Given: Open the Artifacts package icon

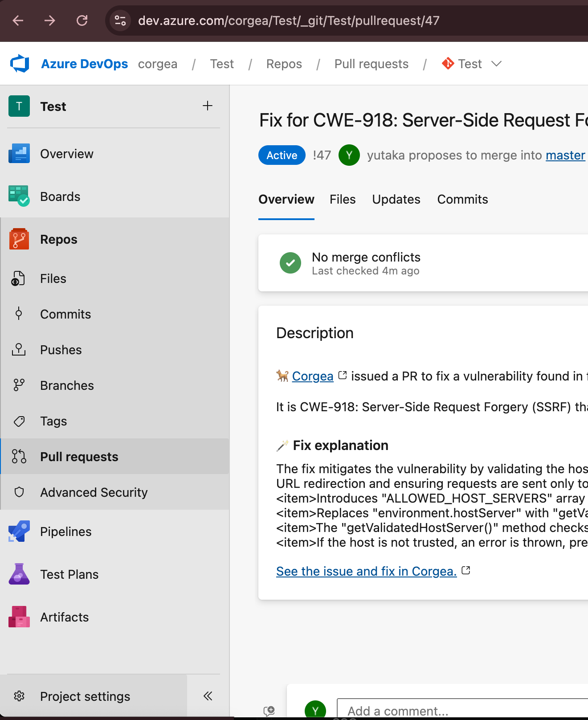Looking at the screenshot, I should point(19,617).
